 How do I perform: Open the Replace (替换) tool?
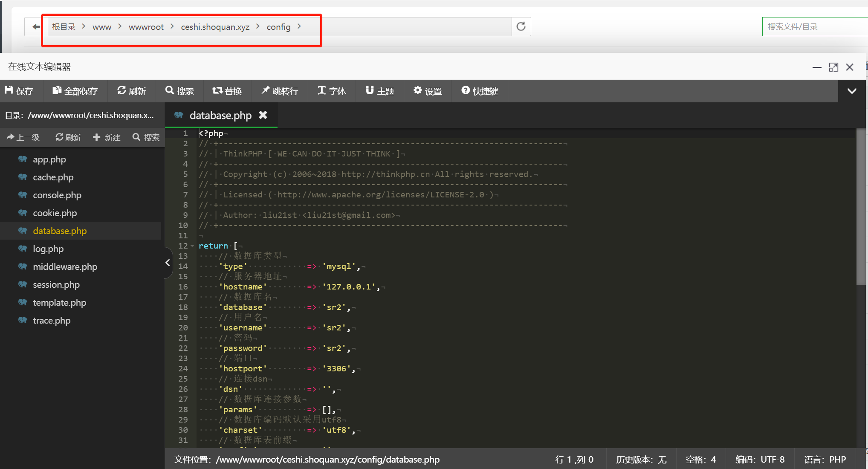[x=227, y=91]
